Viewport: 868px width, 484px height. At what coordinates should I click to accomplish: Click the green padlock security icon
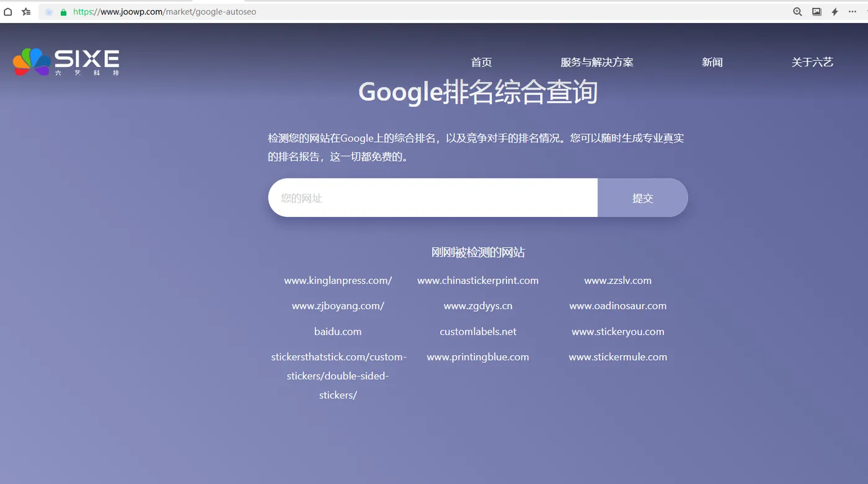[x=63, y=12]
